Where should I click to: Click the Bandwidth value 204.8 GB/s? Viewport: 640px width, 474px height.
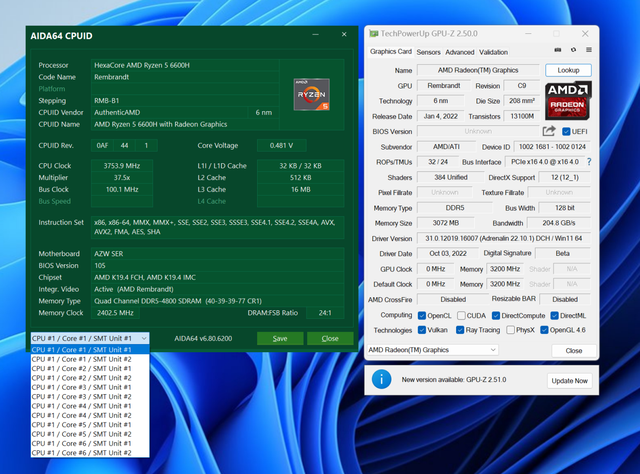[x=559, y=223]
